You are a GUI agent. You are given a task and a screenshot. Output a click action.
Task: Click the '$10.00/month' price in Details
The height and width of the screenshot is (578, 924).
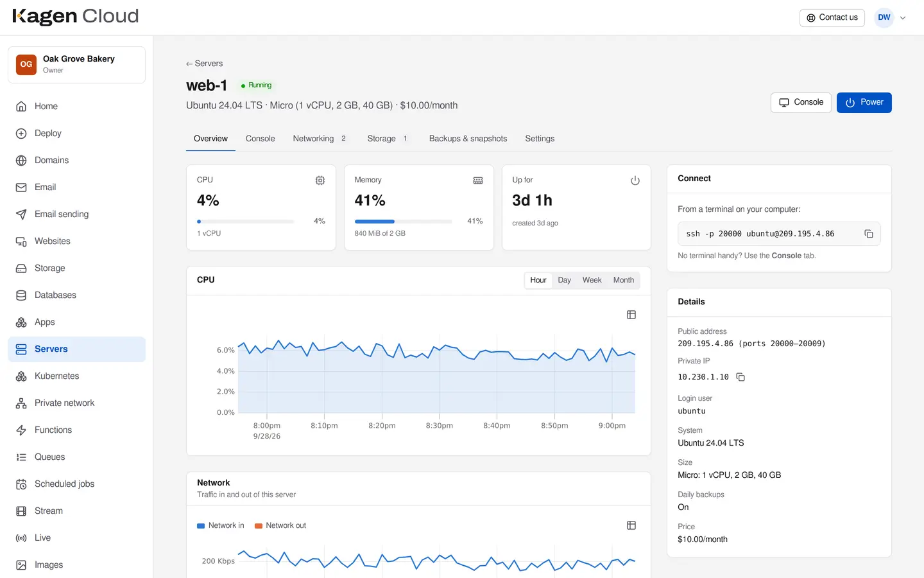(x=703, y=539)
